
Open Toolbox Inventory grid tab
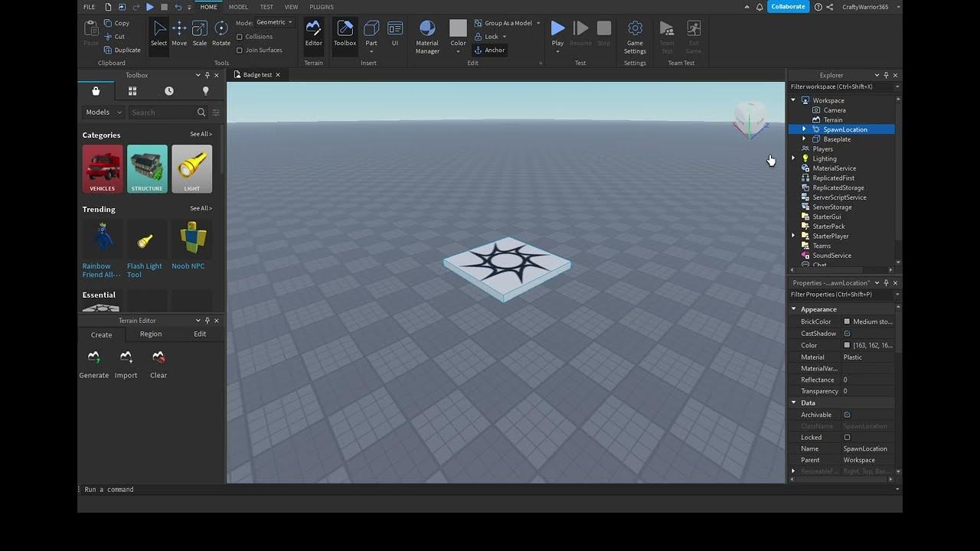[x=132, y=91]
